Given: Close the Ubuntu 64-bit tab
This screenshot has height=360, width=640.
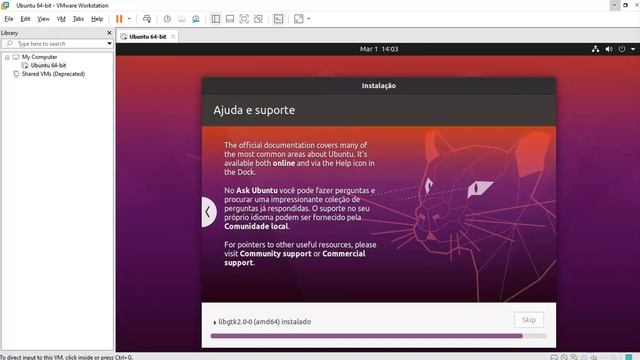Looking at the screenshot, I should click(x=173, y=36).
